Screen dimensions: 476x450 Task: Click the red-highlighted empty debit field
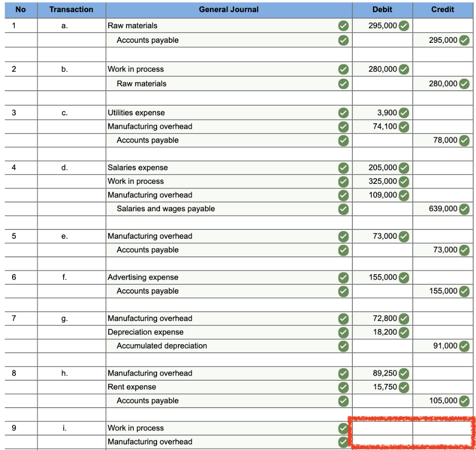point(381,428)
